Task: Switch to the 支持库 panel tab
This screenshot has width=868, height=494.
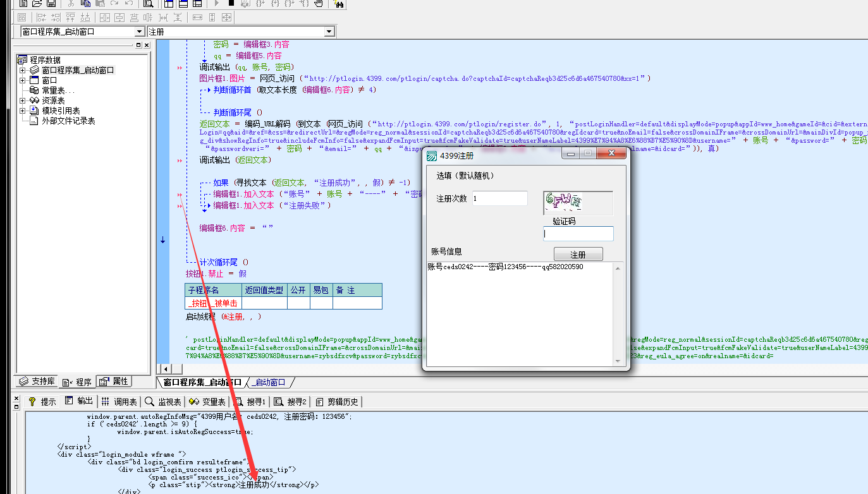Action: click(x=37, y=382)
